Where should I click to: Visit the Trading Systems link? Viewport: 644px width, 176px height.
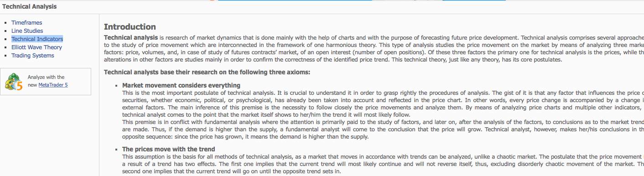click(33, 55)
